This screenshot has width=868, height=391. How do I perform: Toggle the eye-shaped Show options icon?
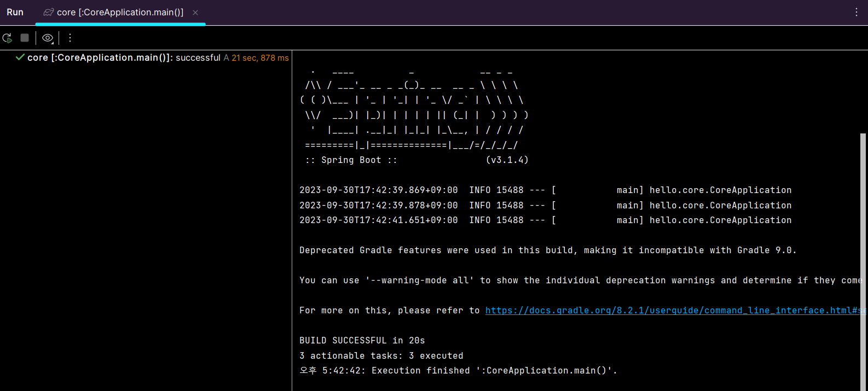[48, 38]
